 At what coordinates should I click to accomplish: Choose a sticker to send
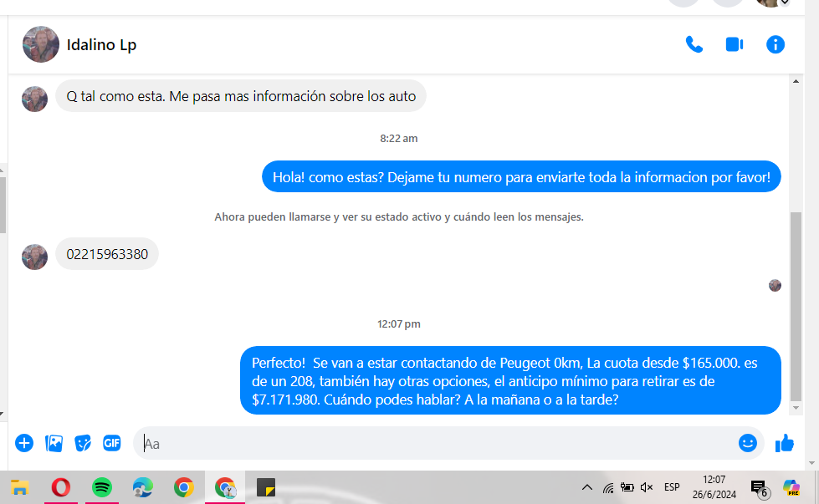(x=83, y=444)
